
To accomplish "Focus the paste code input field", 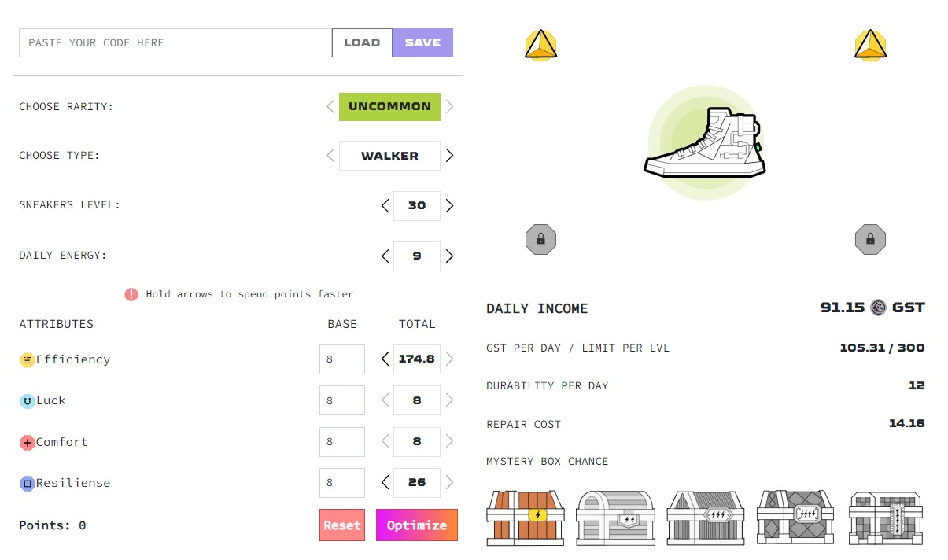I will click(x=175, y=43).
